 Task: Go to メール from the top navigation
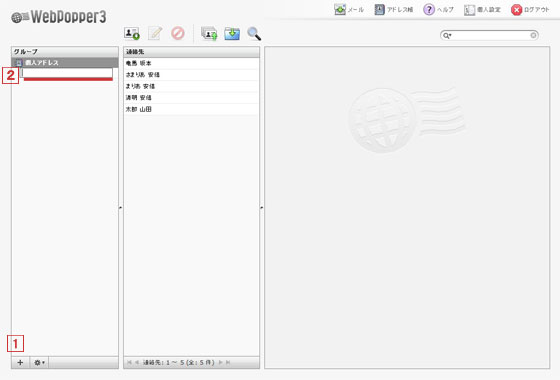349,10
